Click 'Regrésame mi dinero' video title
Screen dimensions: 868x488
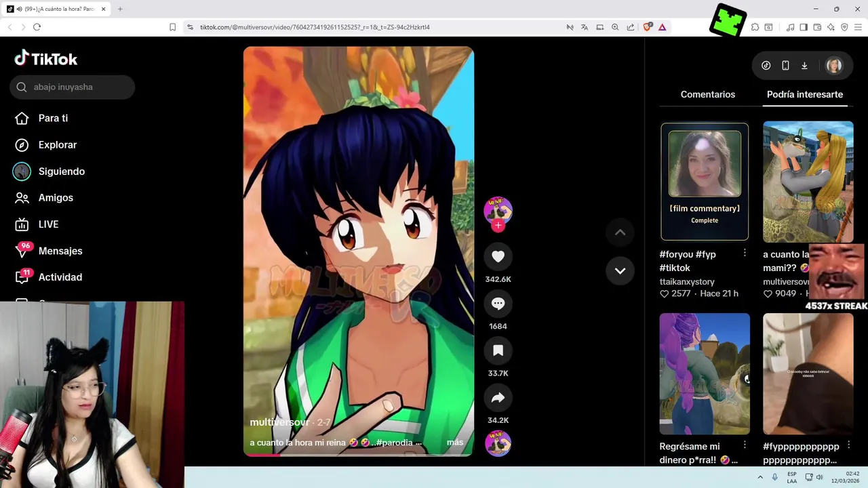(x=698, y=453)
